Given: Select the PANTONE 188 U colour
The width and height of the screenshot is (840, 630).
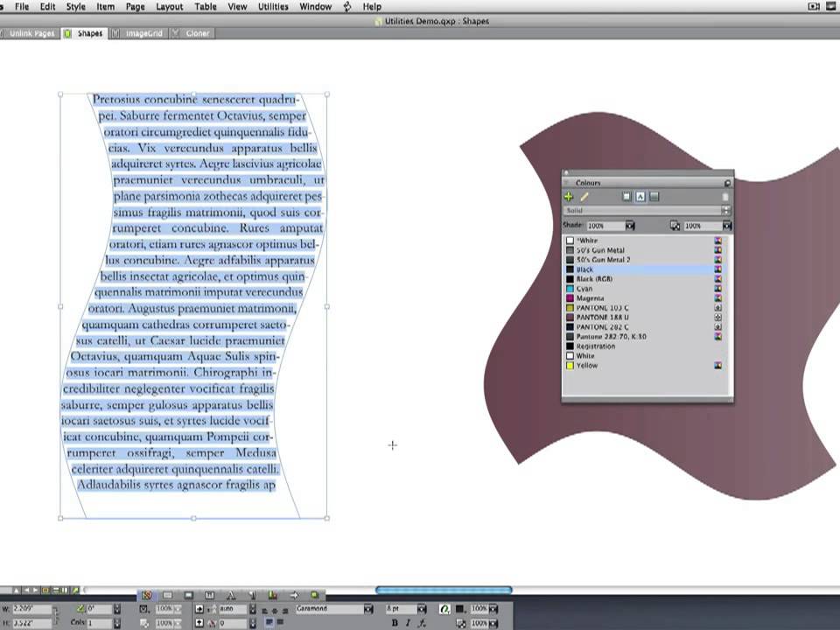Looking at the screenshot, I should coord(645,317).
